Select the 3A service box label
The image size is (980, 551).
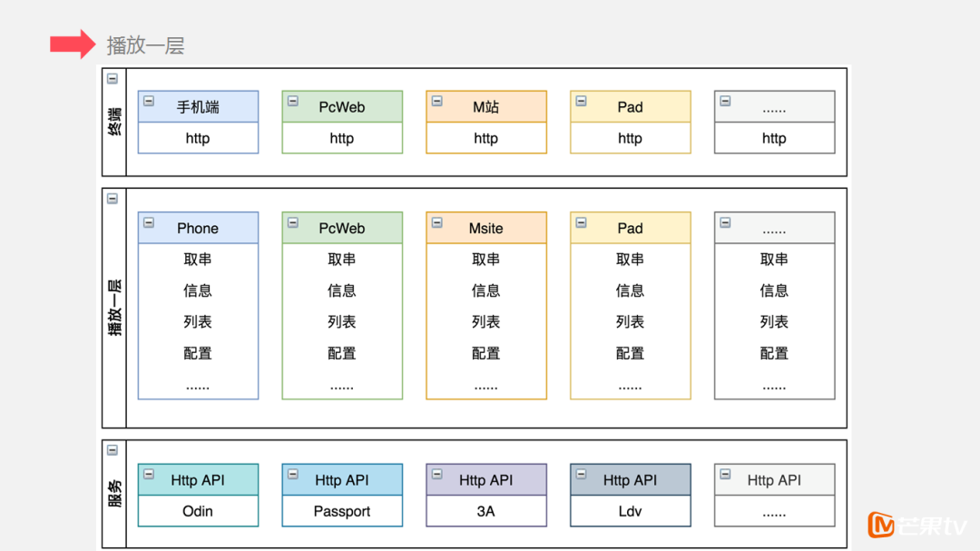tap(485, 511)
